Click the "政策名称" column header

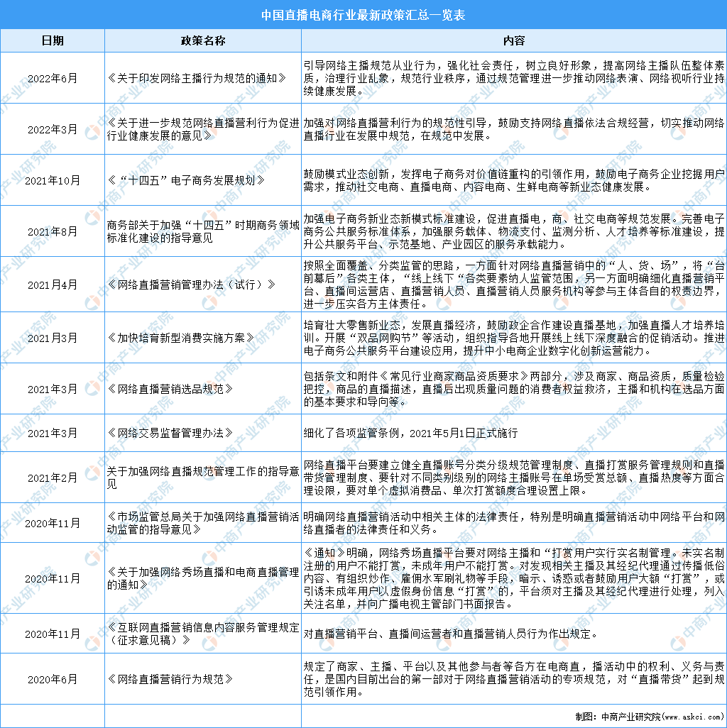203,41
